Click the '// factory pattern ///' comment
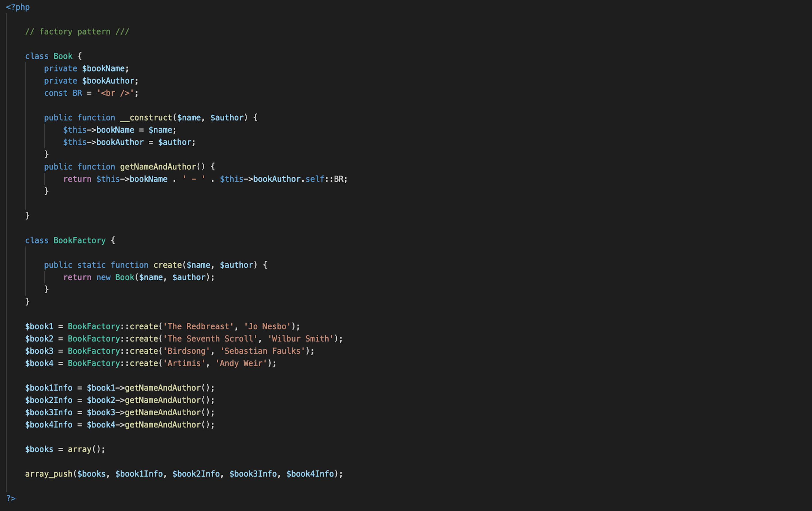Viewport: 812px width, 511px height. pos(77,32)
